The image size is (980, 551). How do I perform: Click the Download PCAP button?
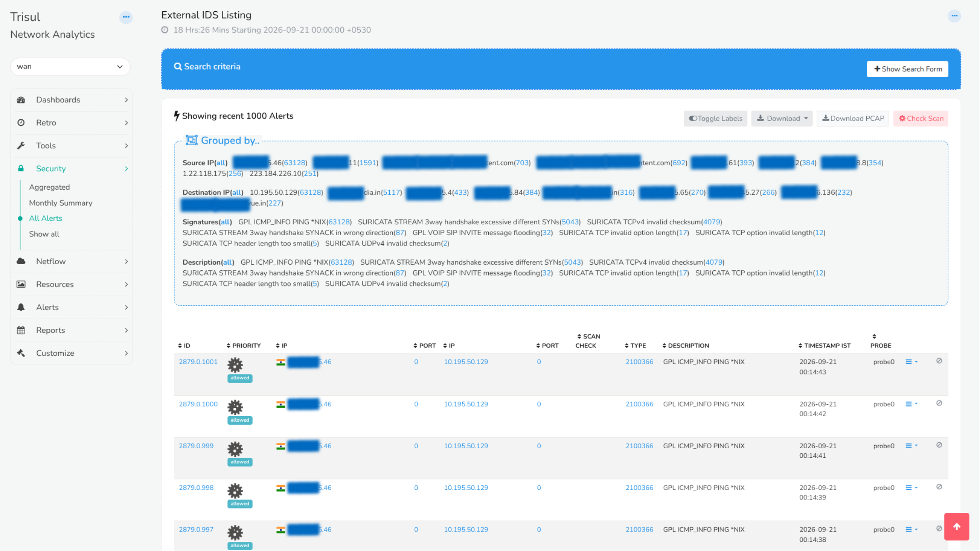click(853, 118)
